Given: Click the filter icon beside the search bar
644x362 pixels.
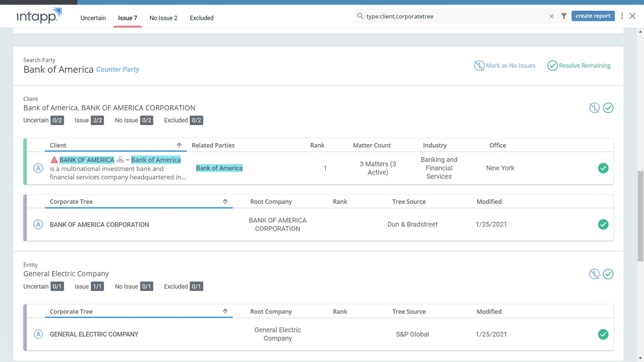Looking at the screenshot, I should click(564, 16).
